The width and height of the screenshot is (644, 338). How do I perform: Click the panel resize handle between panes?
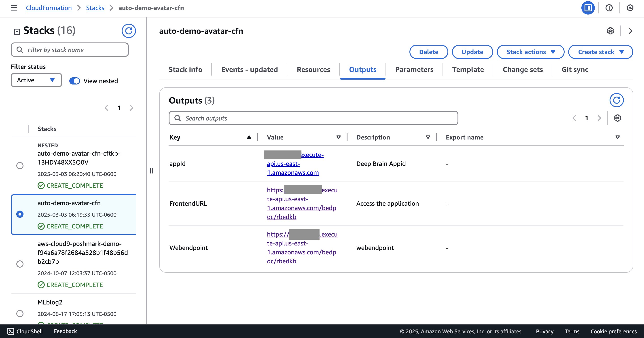click(151, 171)
